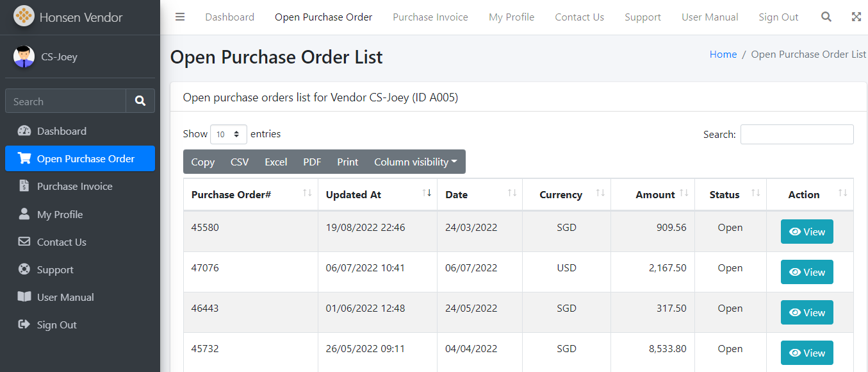Click the hamburger menu icon to collapse sidebar
868x372 pixels.
coord(180,17)
